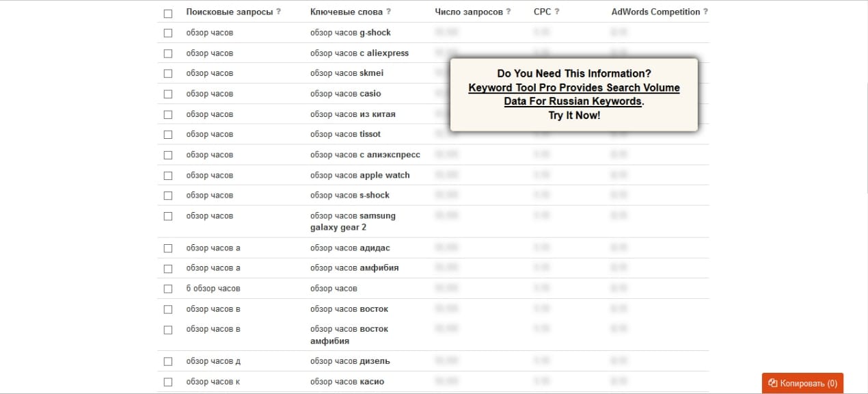Click the Ключевые слова column header

346,12
